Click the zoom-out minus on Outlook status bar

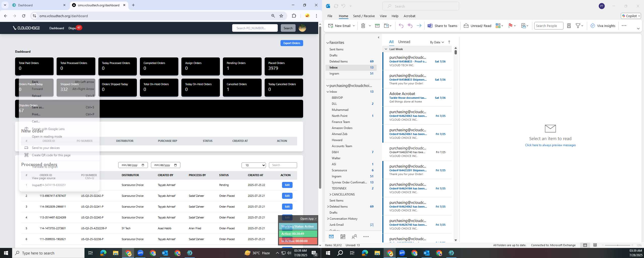click(x=603, y=245)
